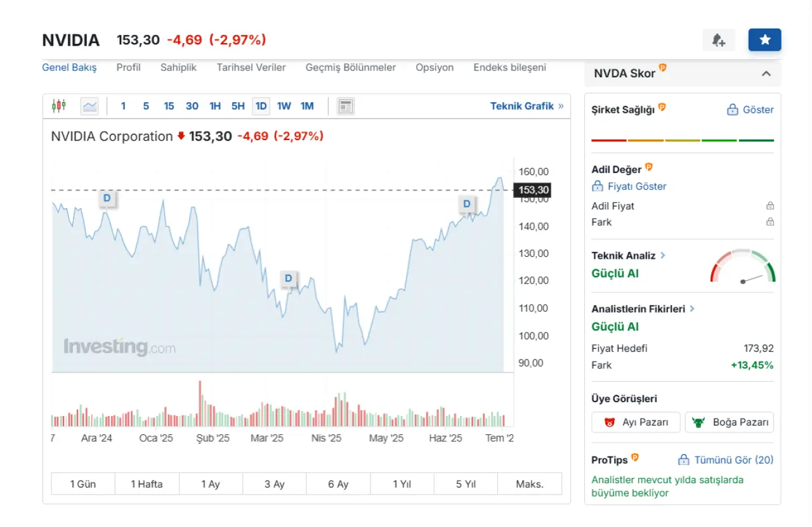
Task: Collapse the NVDA Skor panel
Action: 766,74
